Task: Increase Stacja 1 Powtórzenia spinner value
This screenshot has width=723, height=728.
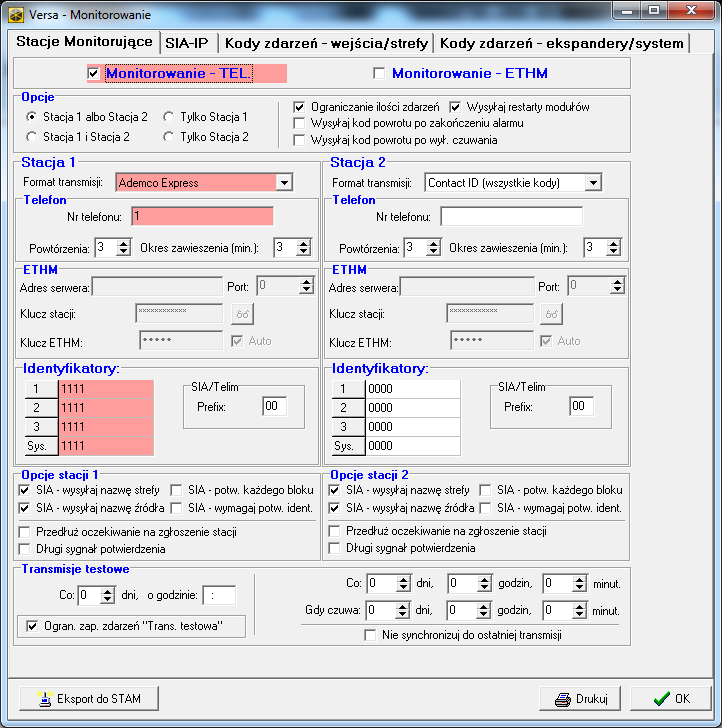Action: coord(125,243)
